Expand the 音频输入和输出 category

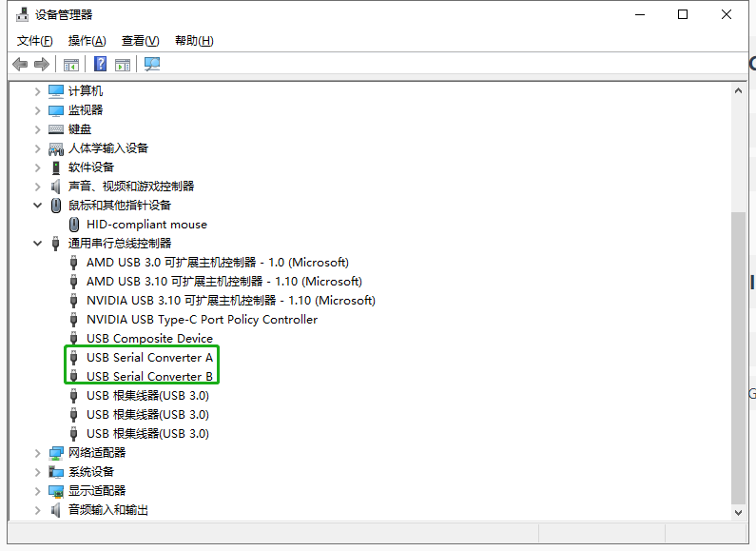click(x=38, y=510)
